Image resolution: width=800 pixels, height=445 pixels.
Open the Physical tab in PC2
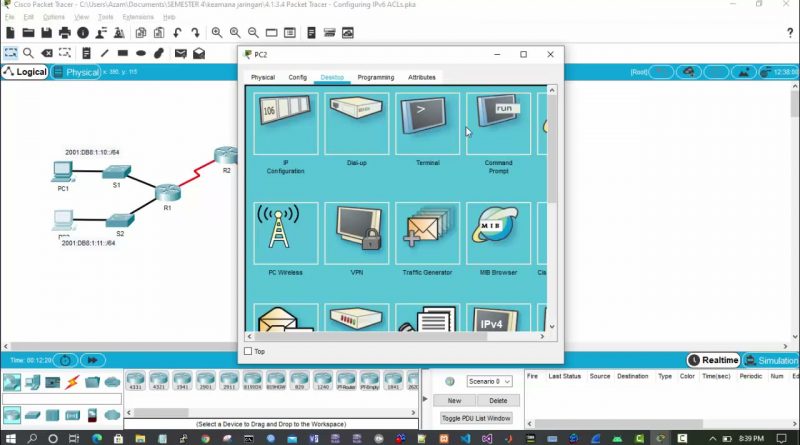pos(263,77)
